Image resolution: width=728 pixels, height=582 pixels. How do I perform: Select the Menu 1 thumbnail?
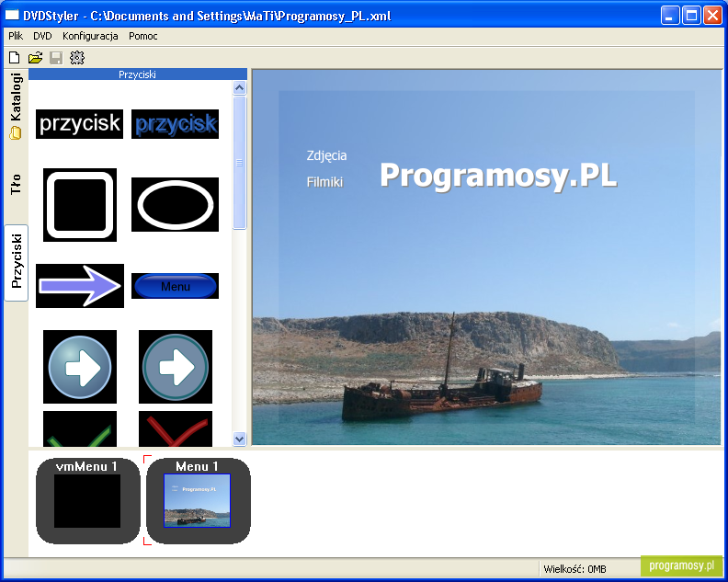tap(198, 501)
